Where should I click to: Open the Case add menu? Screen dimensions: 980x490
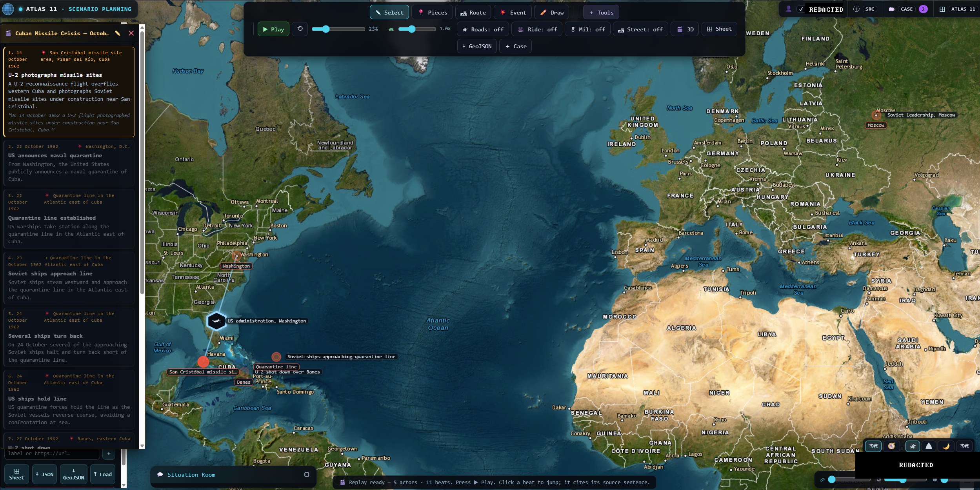coord(516,46)
